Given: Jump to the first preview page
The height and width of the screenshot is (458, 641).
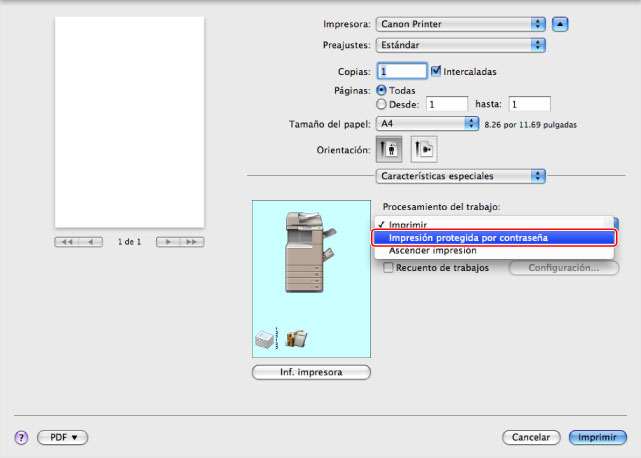Looking at the screenshot, I should click(67, 242).
